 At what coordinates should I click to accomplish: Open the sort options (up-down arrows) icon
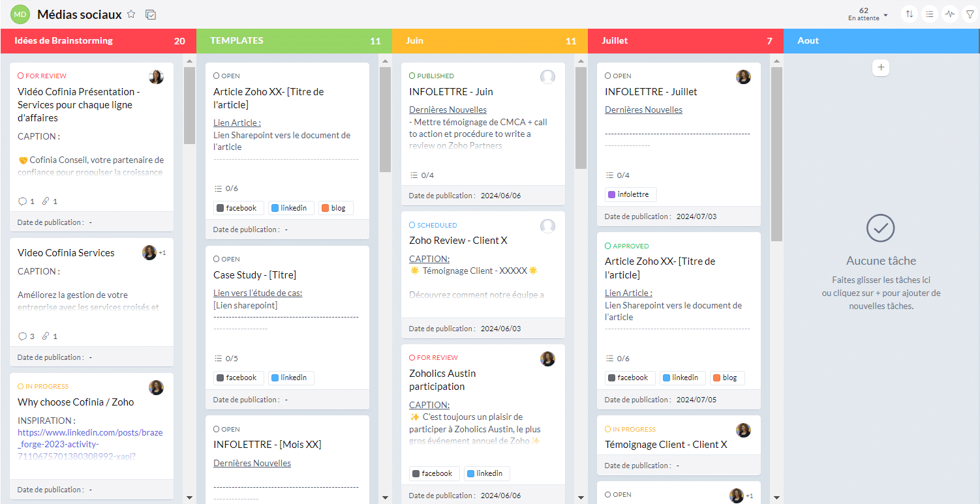click(x=910, y=14)
